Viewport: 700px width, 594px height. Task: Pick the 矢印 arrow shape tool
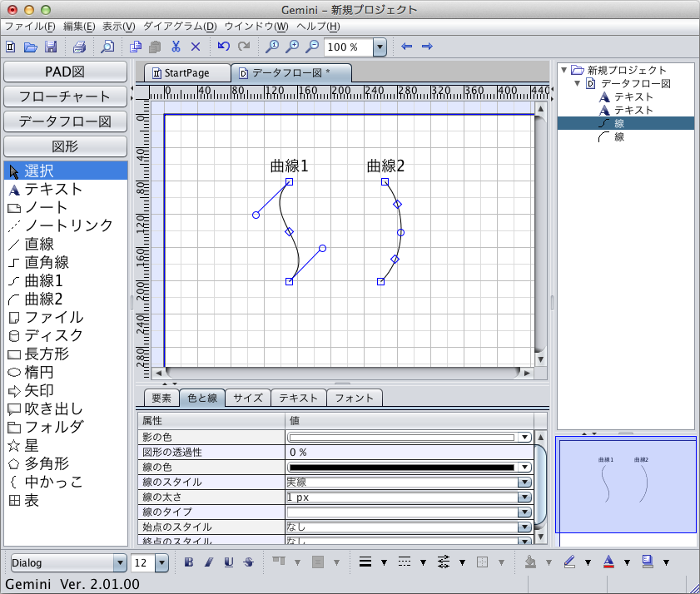click(x=66, y=390)
